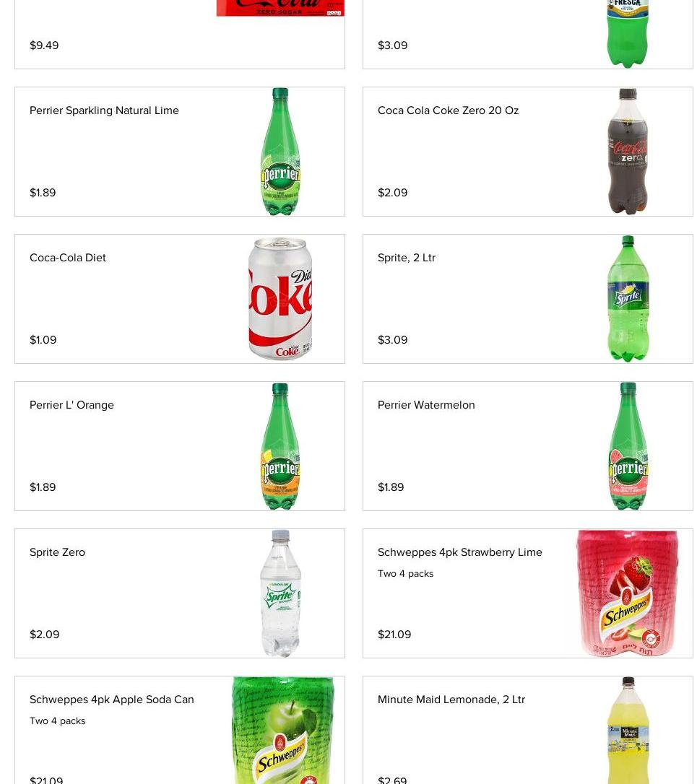Click the Sprite Zero bottle image
The height and width of the screenshot is (784, 697).
(280, 593)
